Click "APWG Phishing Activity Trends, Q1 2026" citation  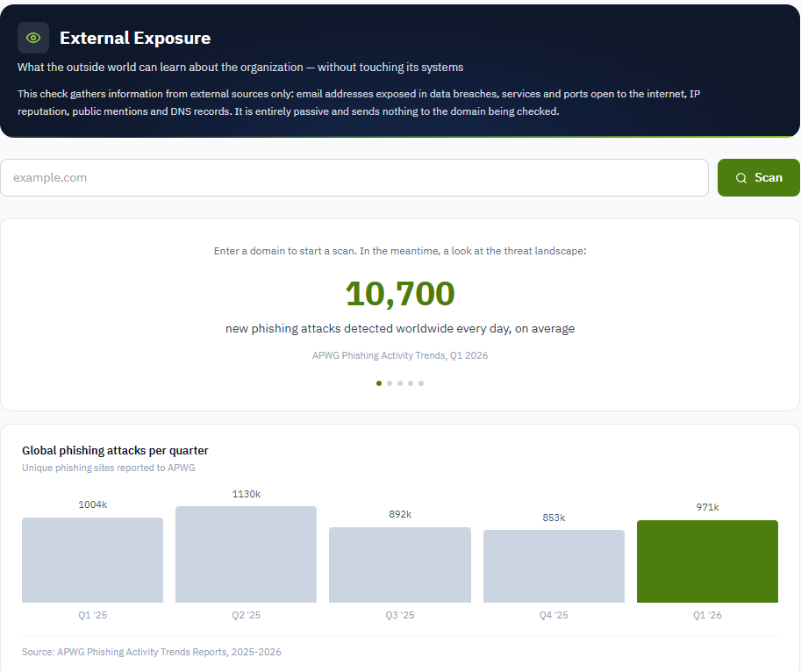(400, 355)
